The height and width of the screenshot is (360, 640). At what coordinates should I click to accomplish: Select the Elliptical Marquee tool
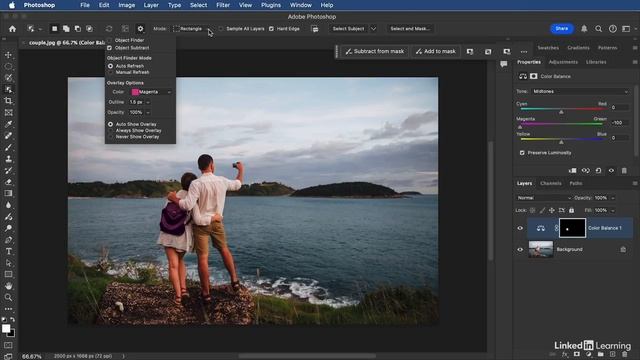point(8,66)
